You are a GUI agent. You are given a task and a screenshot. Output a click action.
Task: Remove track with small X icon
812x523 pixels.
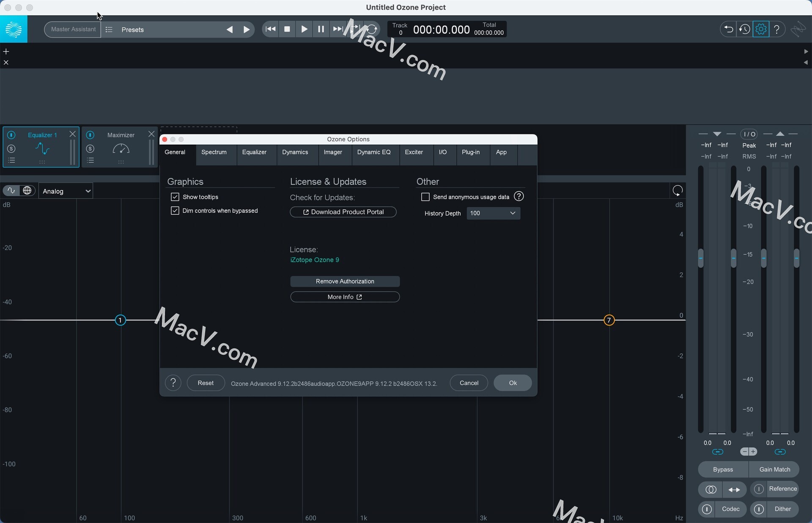6,63
